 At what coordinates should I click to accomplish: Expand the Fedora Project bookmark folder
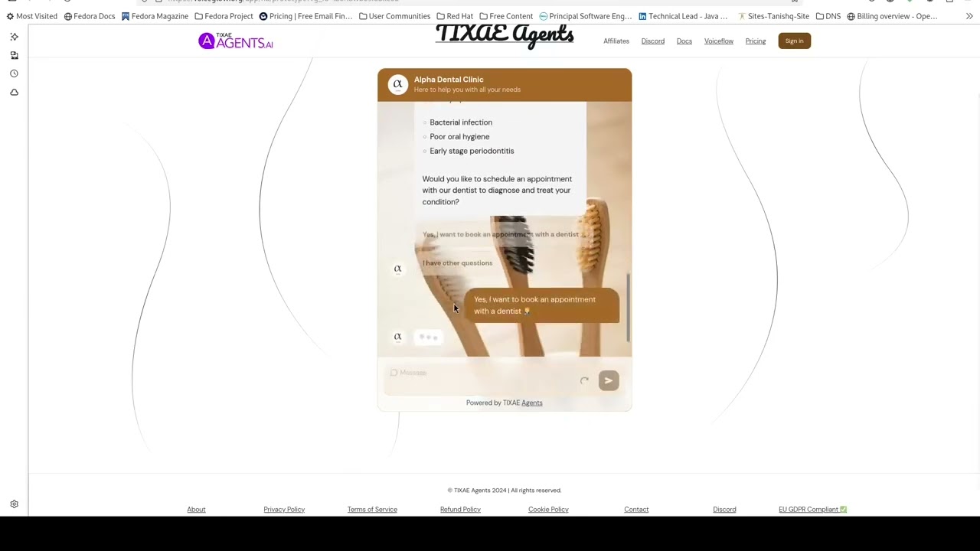click(x=224, y=16)
